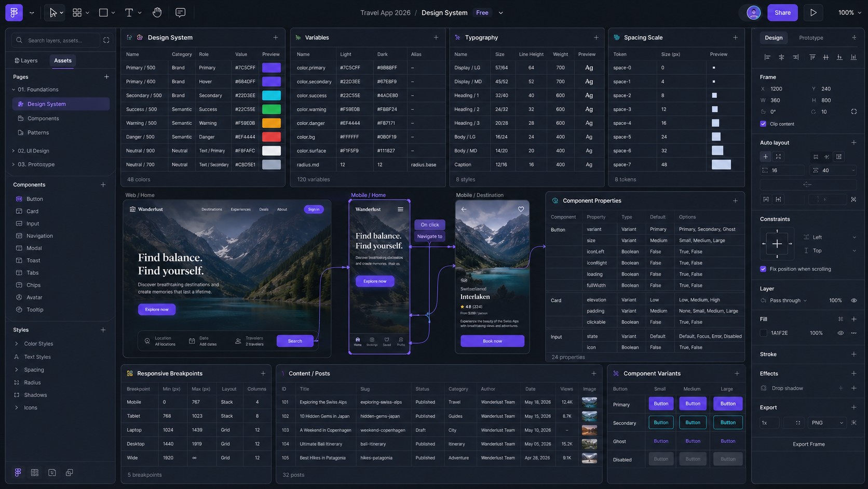
Task: Switch to the Prototype tab
Action: [x=810, y=38]
